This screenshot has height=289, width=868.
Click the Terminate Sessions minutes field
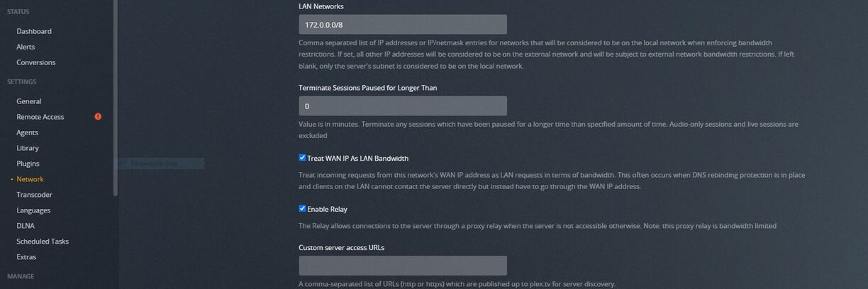tap(402, 106)
